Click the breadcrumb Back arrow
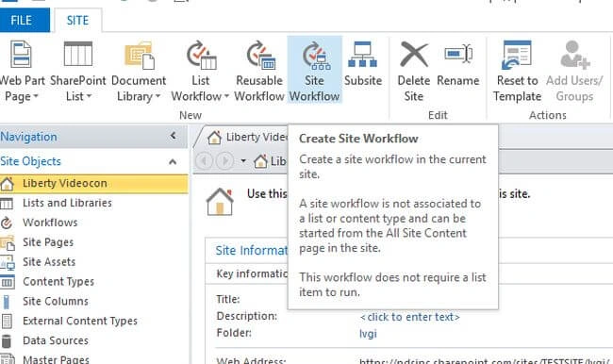613x364 pixels. click(x=204, y=160)
